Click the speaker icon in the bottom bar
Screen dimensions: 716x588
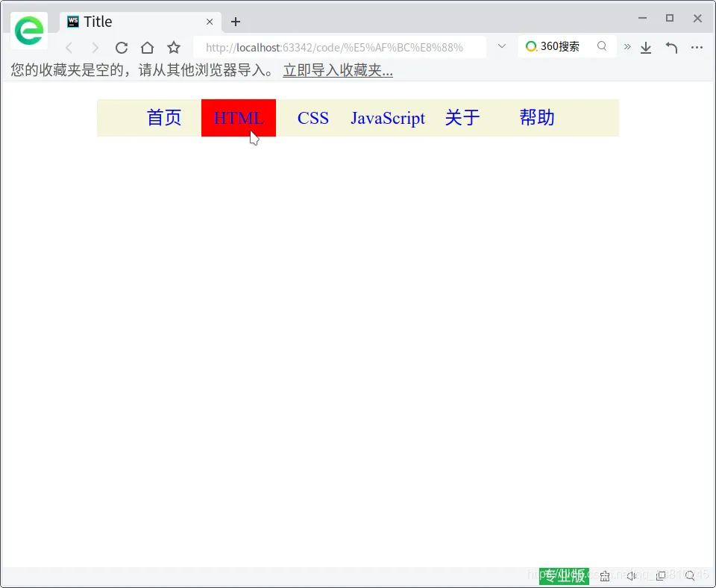631,576
